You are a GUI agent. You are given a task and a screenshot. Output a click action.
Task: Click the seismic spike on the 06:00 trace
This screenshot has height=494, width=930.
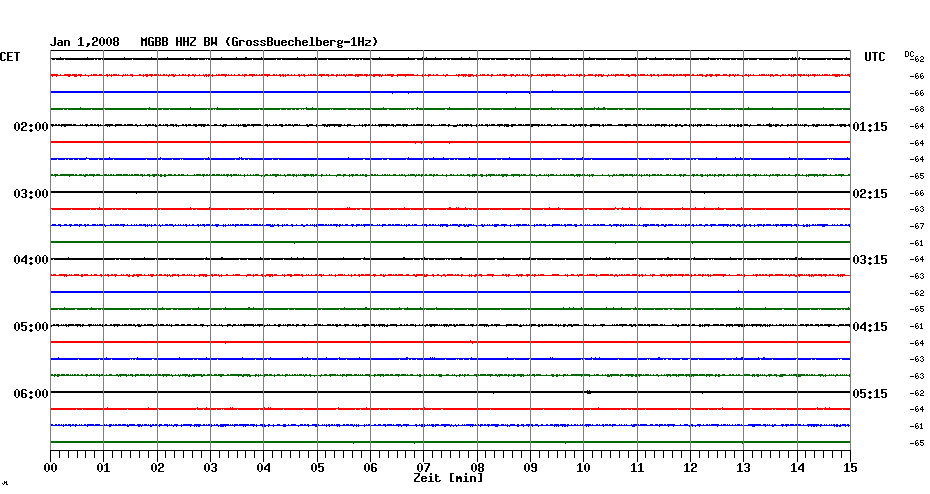588,392
